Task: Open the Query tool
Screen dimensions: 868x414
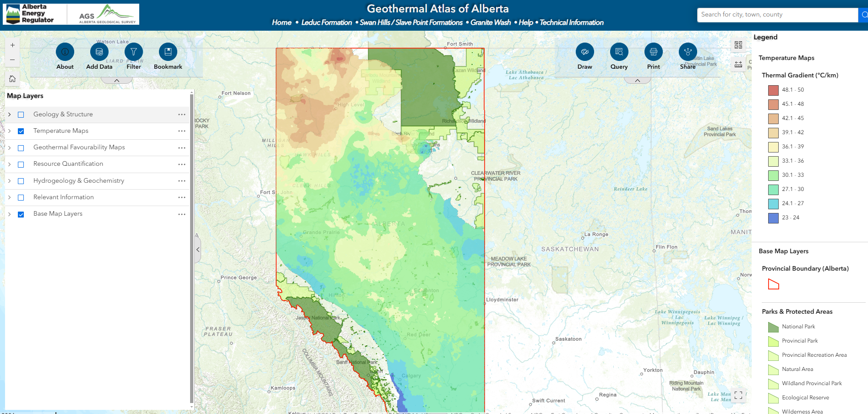Action: click(x=619, y=52)
